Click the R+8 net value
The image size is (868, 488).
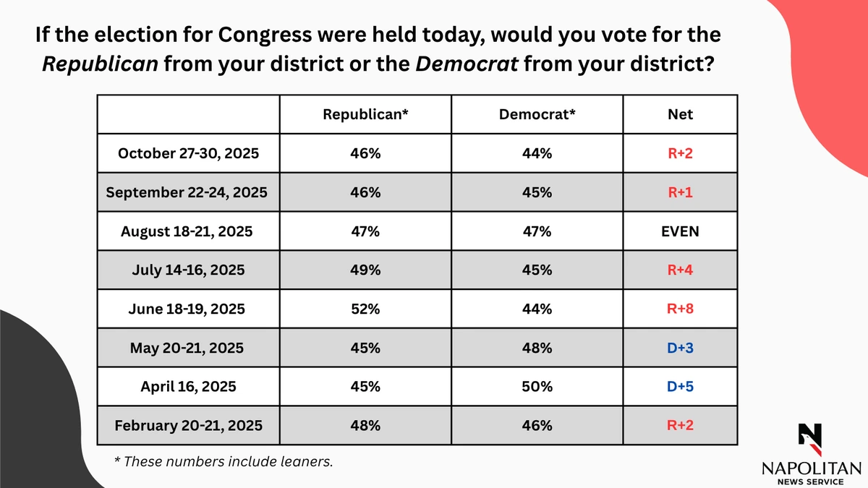[x=680, y=309]
